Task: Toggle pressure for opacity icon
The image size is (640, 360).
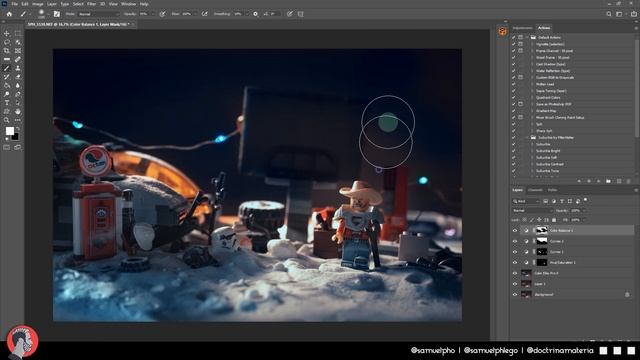Action: 162,14
